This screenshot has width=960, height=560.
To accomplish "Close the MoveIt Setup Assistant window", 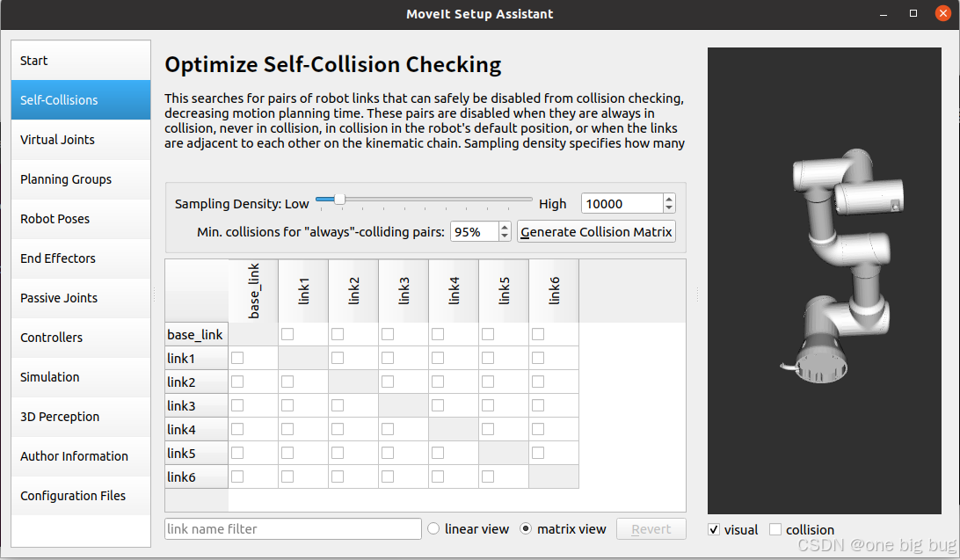I will pos(942,13).
